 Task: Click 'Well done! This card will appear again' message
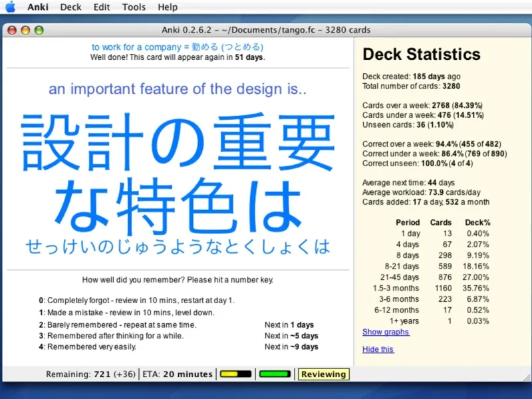[x=178, y=57]
